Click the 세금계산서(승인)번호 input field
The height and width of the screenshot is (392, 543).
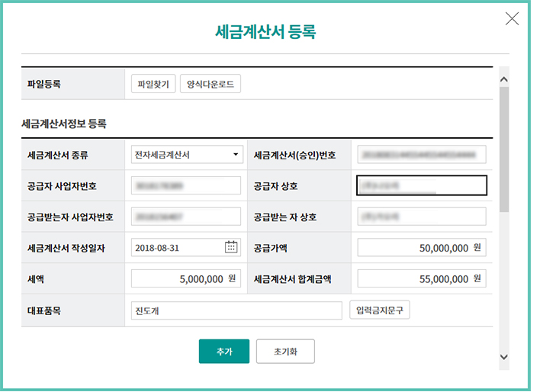click(421, 155)
